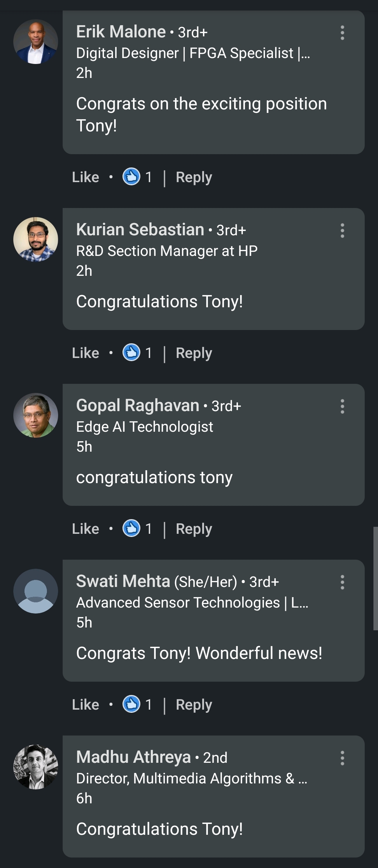The width and height of the screenshot is (378, 868).
Task: Like Kurian Sebastian's comment
Action: click(x=85, y=353)
